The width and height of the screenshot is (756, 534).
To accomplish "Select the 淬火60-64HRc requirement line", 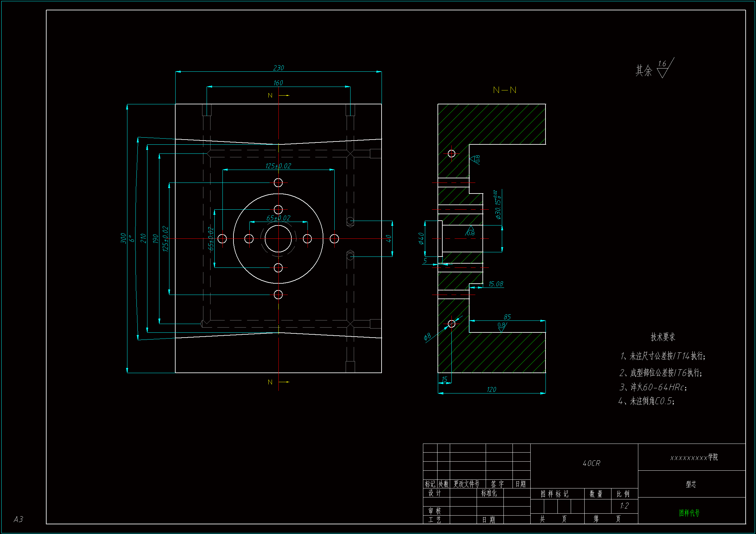I will [653, 387].
